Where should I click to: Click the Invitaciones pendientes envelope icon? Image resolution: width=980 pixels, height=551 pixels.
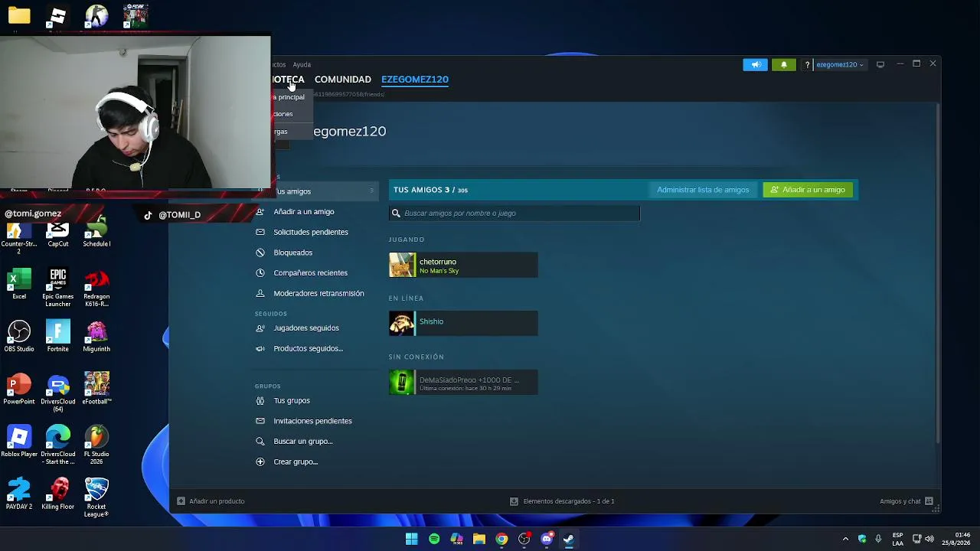[x=260, y=421]
